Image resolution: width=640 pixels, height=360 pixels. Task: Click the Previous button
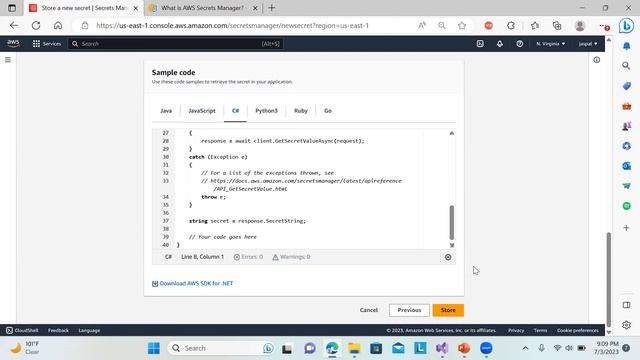tap(409, 310)
